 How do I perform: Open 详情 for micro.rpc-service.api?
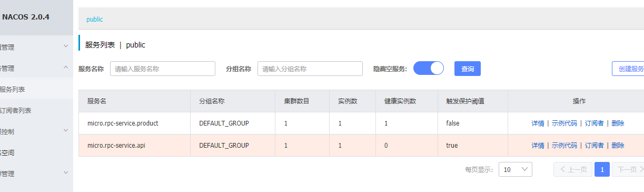pyautogui.click(x=538, y=146)
